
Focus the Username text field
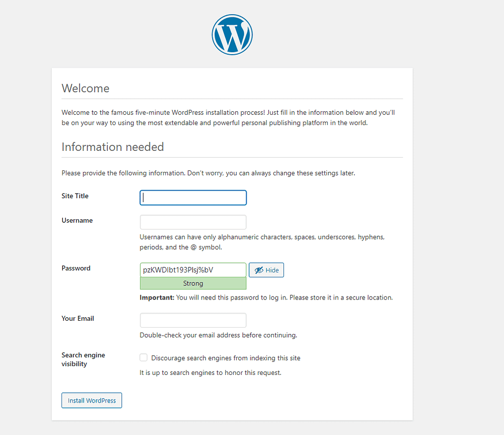[x=193, y=222]
